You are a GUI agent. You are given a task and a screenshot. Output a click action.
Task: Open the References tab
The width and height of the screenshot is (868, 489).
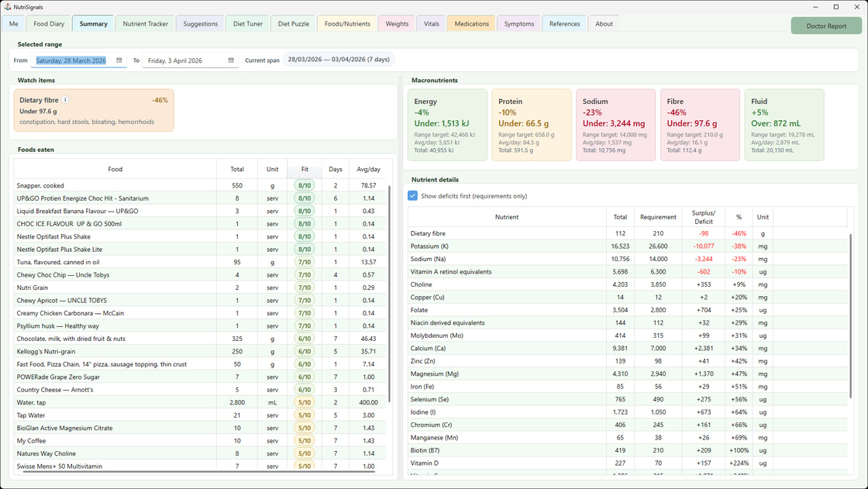pyautogui.click(x=564, y=23)
